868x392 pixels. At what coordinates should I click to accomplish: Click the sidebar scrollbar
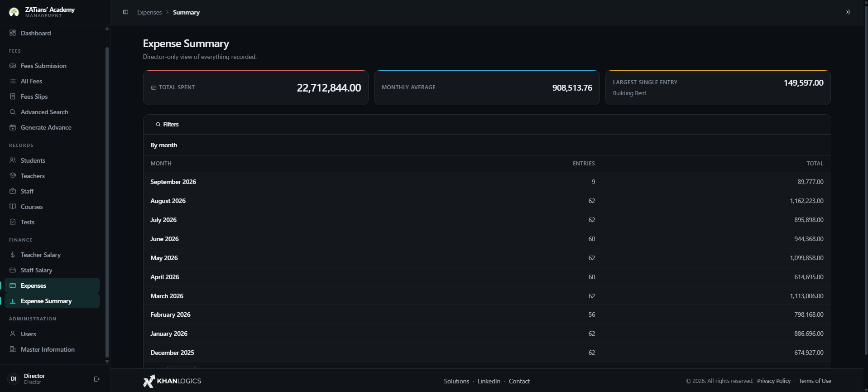[107, 202]
